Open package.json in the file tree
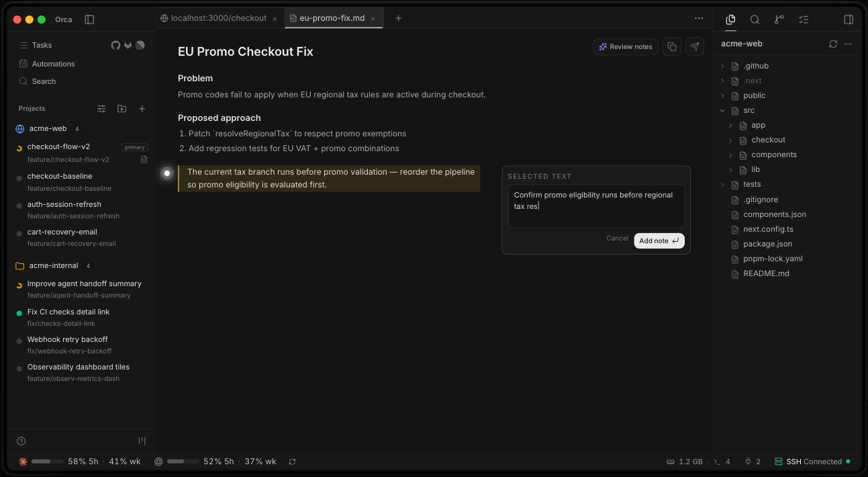The height and width of the screenshot is (477, 868). click(x=767, y=244)
